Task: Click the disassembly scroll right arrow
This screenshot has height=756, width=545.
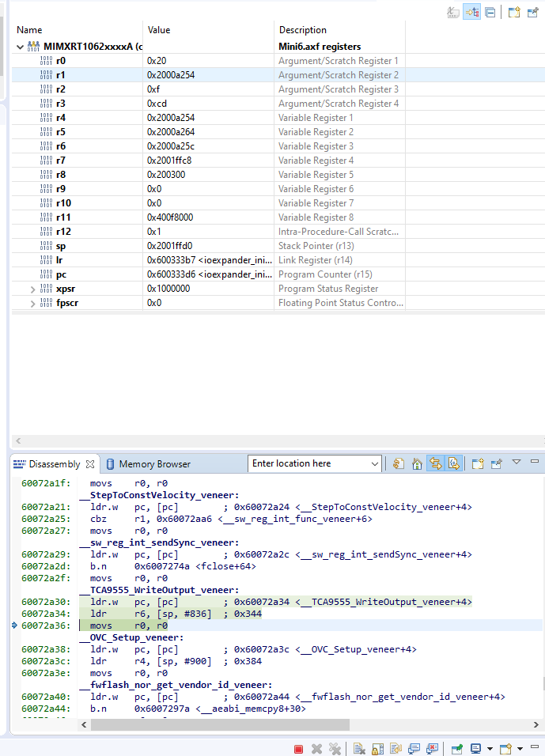Action: (x=536, y=724)
